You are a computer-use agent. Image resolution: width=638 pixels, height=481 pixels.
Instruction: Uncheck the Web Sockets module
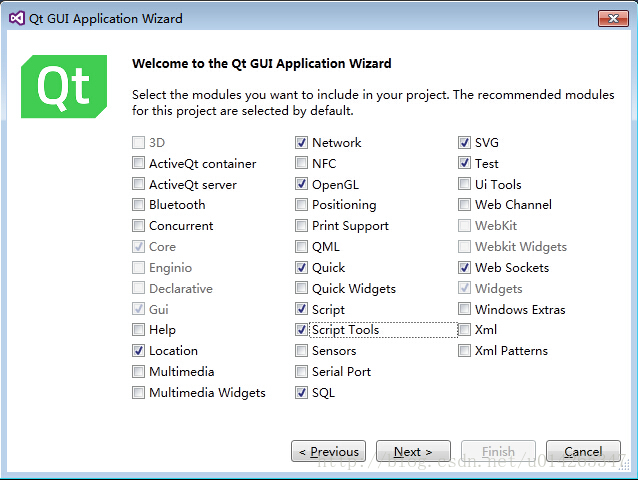464,267
